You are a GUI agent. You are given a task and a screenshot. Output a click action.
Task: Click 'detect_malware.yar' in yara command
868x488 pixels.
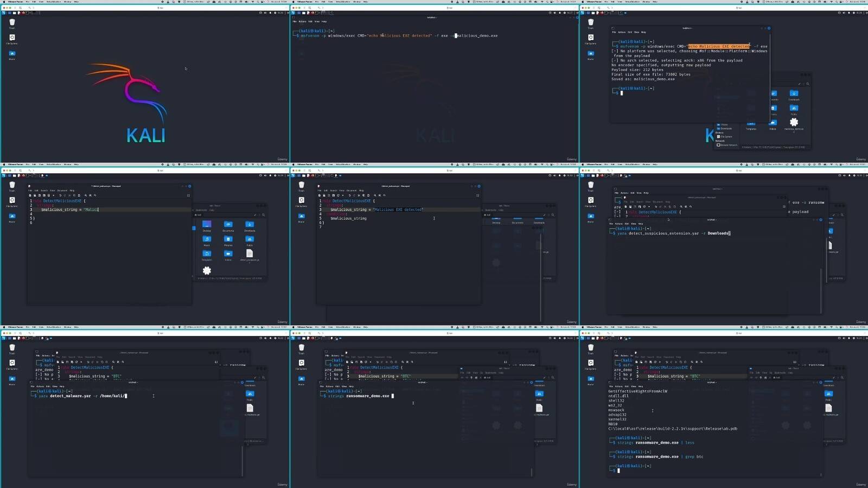[x=71, y=396]
